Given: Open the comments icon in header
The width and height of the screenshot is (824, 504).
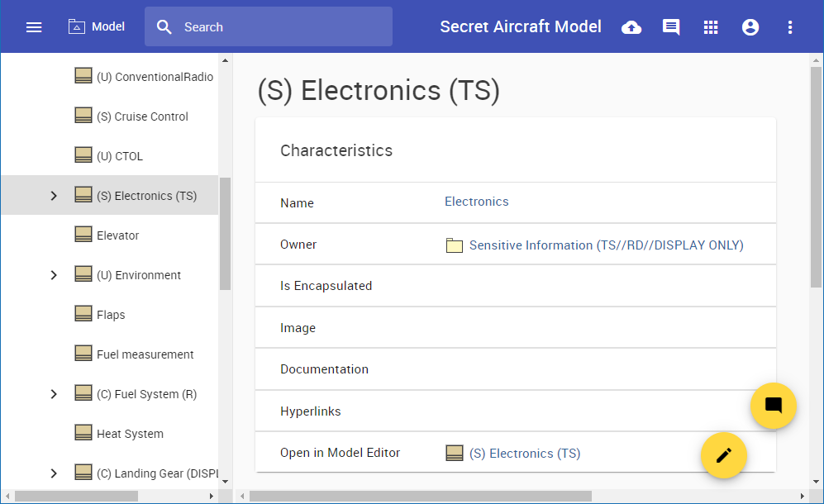Looking at the screenshot, I should click(x=671, y=27).
